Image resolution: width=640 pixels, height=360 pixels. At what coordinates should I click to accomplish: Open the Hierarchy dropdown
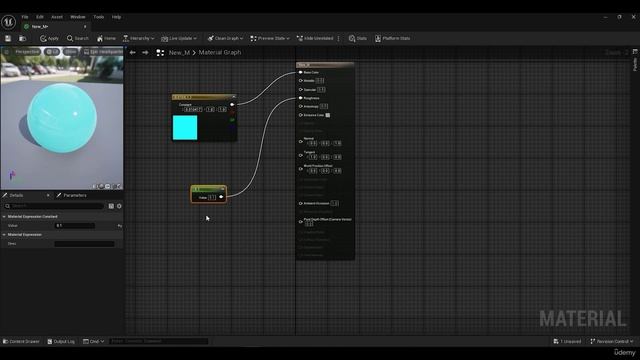click(138, 38)
